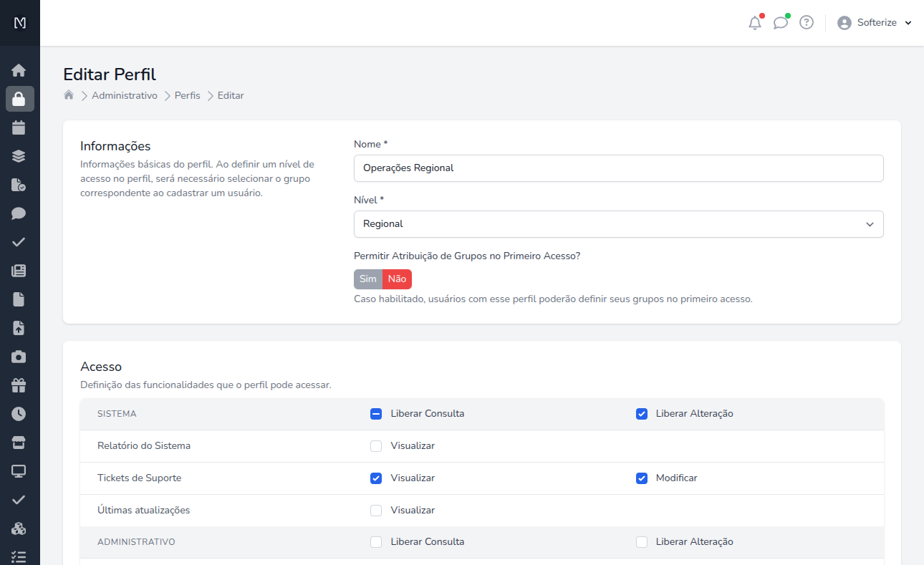Viewport: 924px width, 565px height.
Task: Click the clock icon in sidebar
Action: [x=19, y=414]
